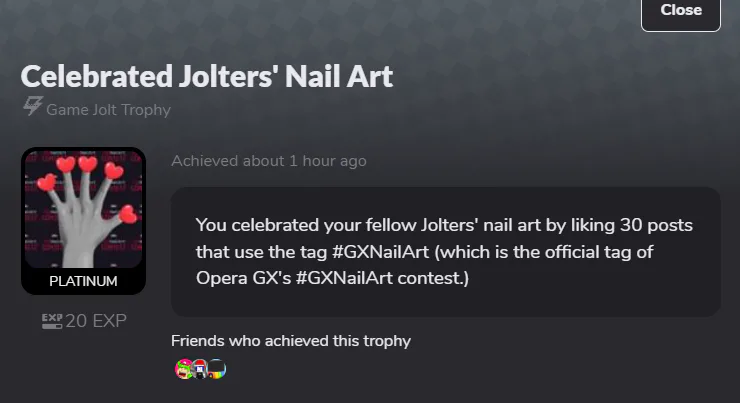This screenshot has width=740, height=403.
Task: Open the rainbow friend avatar
Action: (x=217, y=370)
